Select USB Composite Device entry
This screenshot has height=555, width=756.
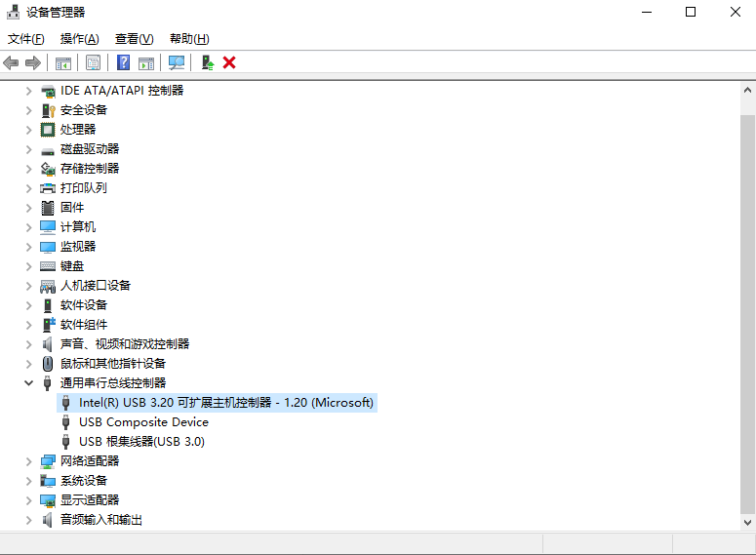[x=143, y=422]
